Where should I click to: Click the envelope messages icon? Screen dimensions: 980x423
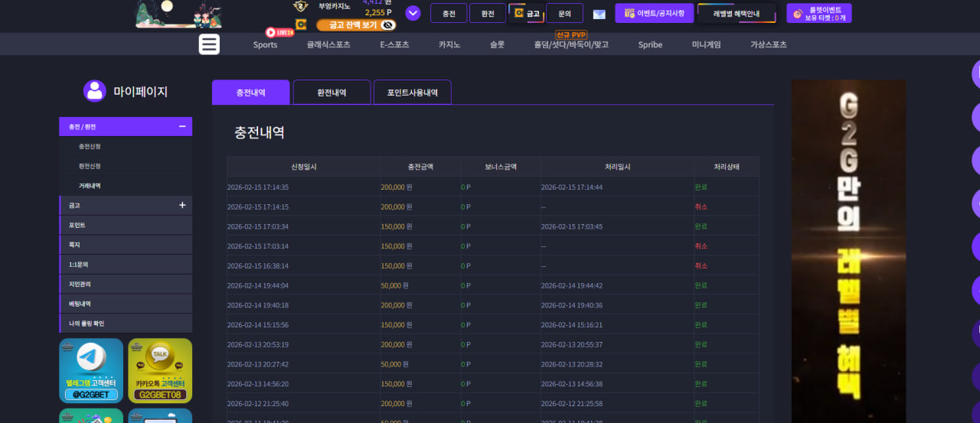[x=599, y=14]
